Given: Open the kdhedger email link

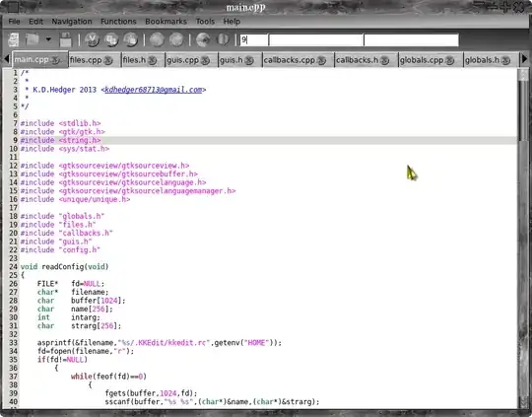Looking at the screenshot, I should click(154, 90).
